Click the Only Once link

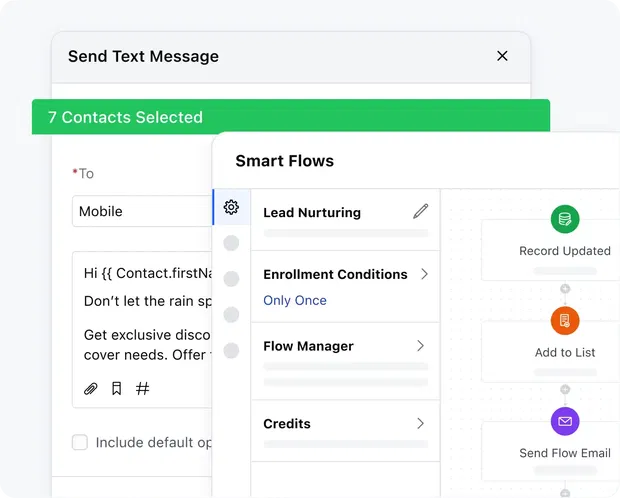[x=295, y=300]
